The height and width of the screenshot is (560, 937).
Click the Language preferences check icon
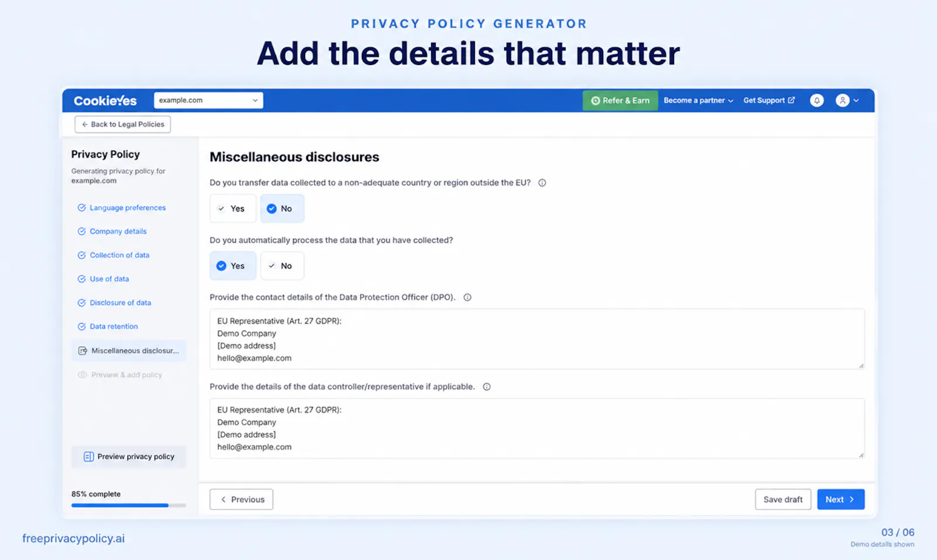(x=82, y=208)
